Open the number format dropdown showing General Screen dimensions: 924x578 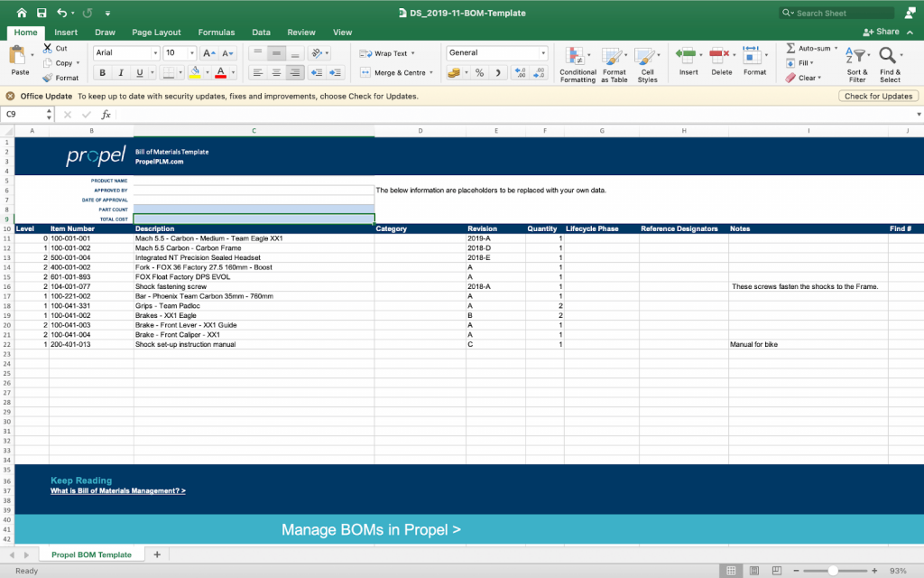point(543,53)
